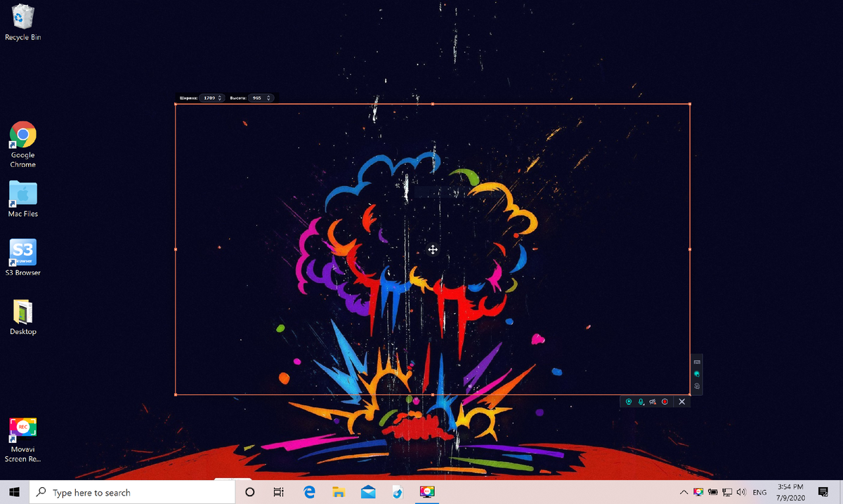Adjust width using its stepper arrows
Screen dimensions: 843x504
click(221, 98)
